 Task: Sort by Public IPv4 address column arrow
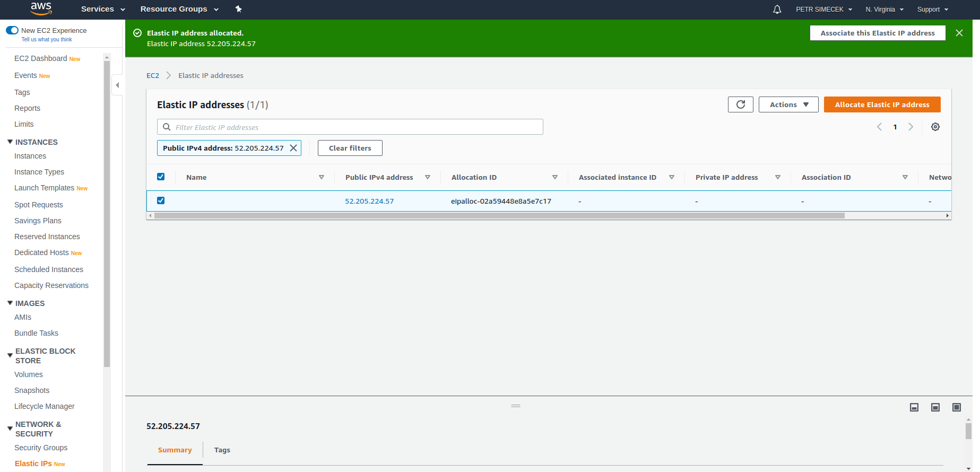(x=428, y=177)
